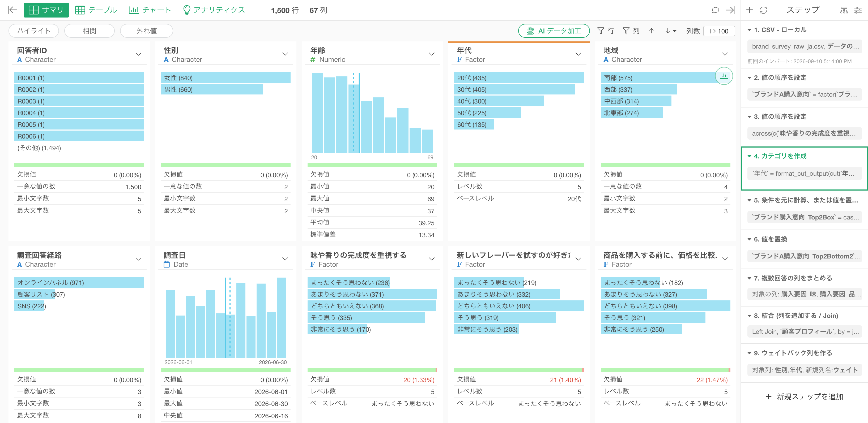
Task: Select the 男性 (660) bar
Action: point(212,90)
